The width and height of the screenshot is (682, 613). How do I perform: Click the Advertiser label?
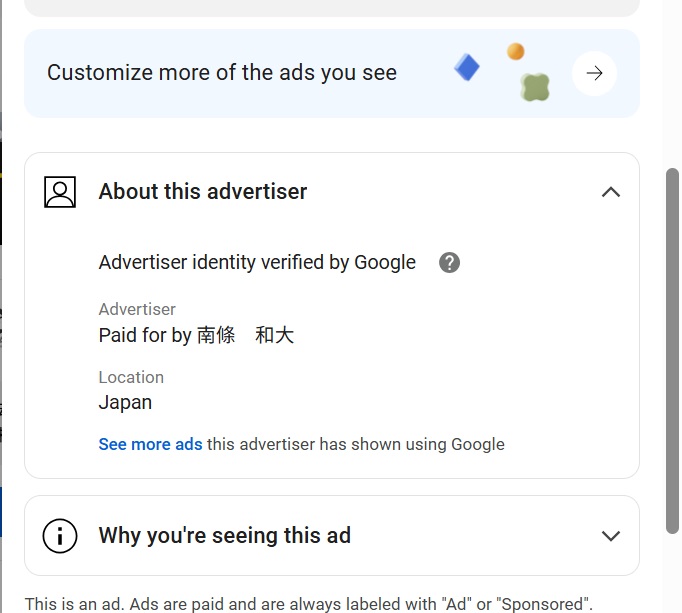tap(137, 309)
